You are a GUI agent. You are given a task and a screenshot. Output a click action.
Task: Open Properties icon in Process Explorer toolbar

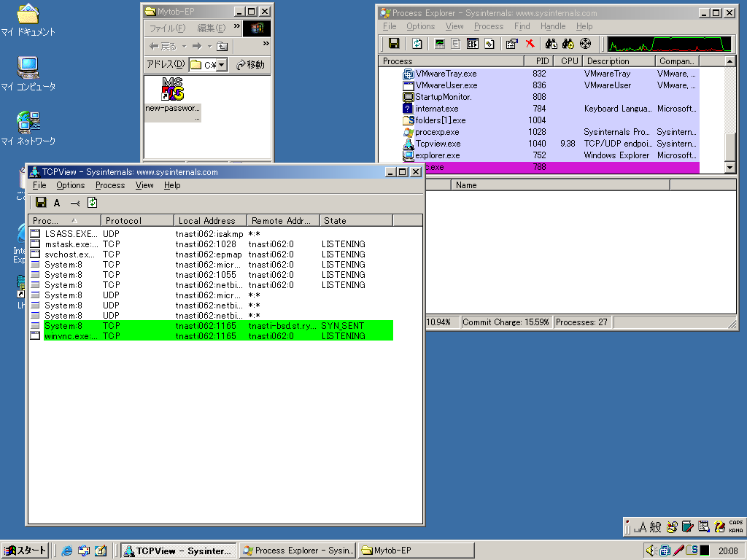tap(511, 44)
